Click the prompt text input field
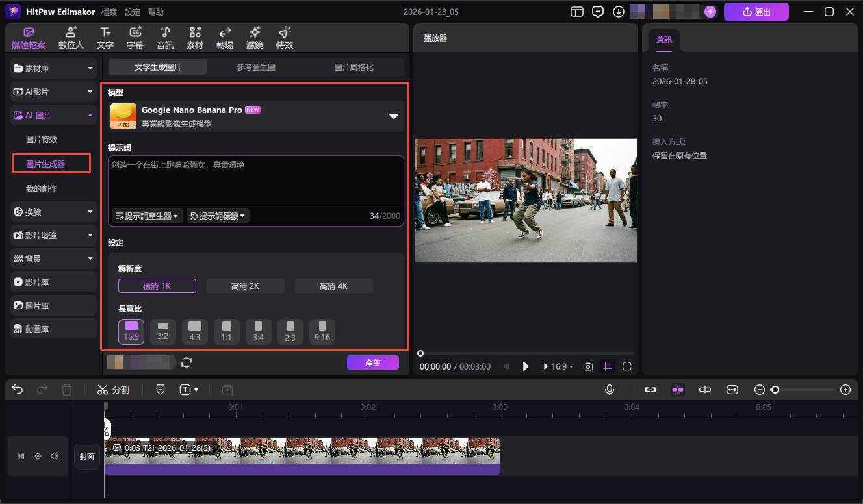863x504 pixels. [255, 182]
